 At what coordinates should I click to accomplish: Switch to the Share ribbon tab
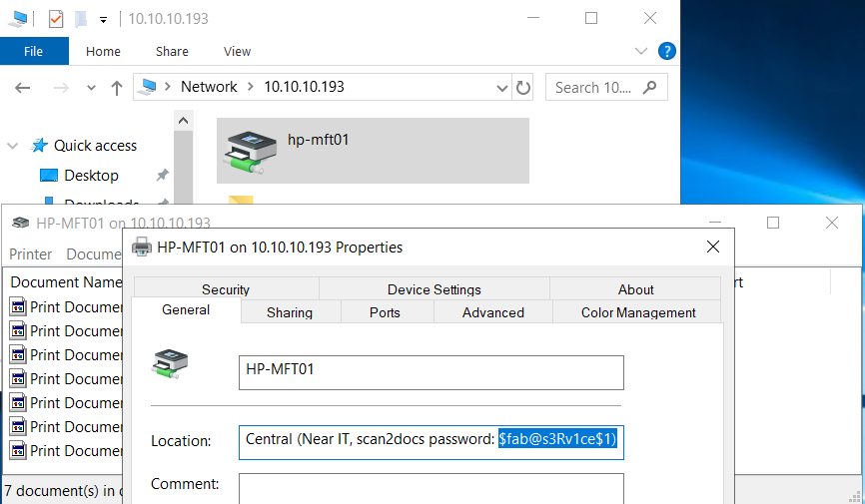172,51
